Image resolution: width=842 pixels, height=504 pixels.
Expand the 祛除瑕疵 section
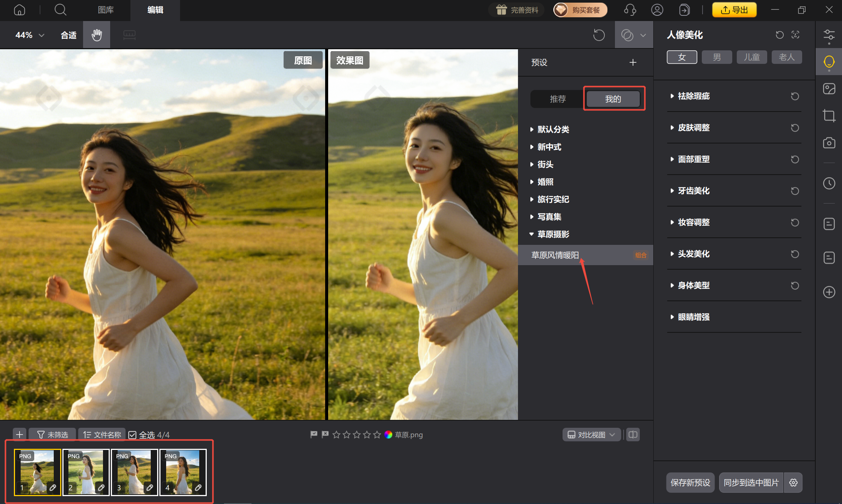point(694,96)
